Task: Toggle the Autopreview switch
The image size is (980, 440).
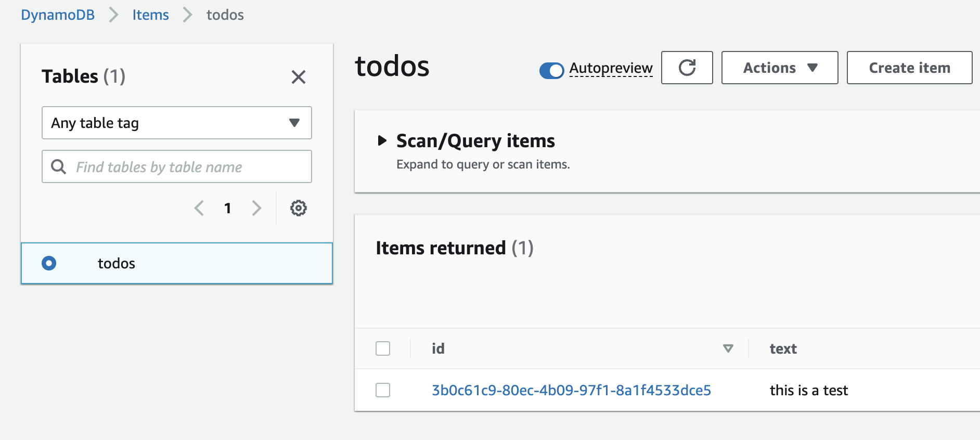Action: pyautogui.click(x=551, y=70)
